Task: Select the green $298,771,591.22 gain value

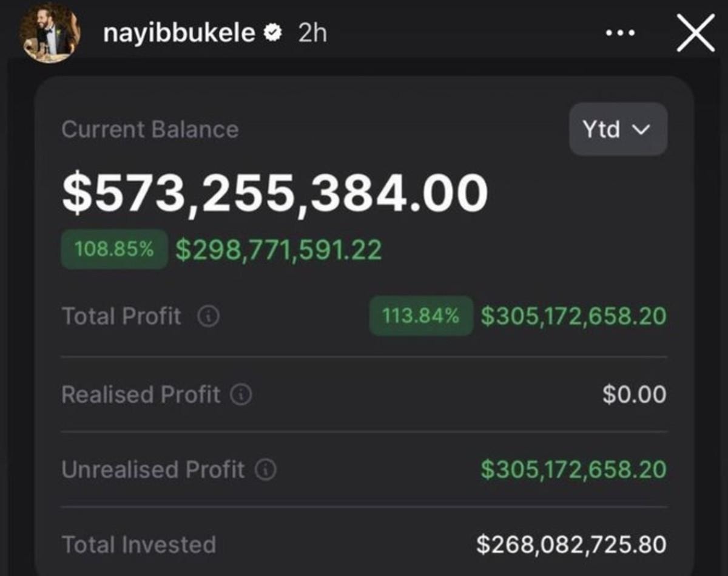Action: tap(278, 249)
